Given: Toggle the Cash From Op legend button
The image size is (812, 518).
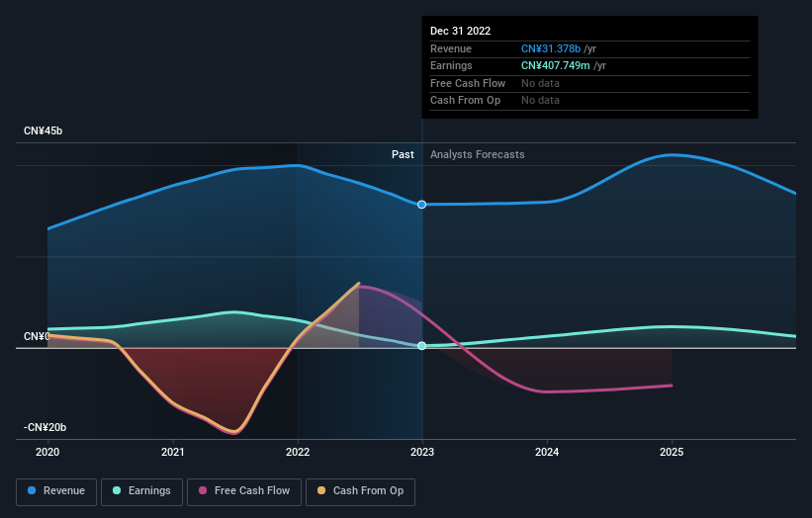Looking at the screenshot, I should (360, 491).
